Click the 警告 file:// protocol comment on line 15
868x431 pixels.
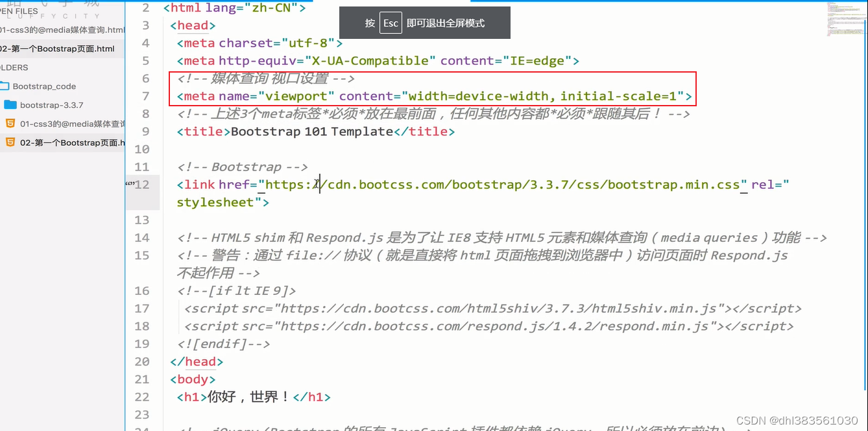(483, 255)
